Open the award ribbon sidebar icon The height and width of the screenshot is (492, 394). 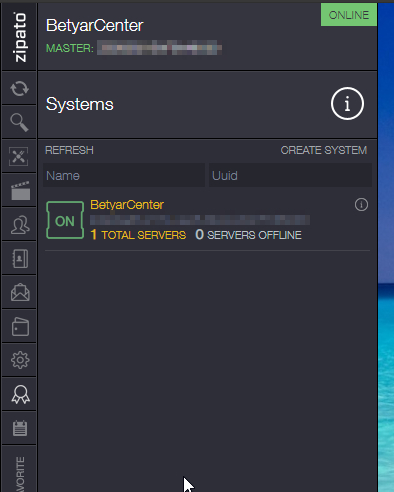[20, 394]
